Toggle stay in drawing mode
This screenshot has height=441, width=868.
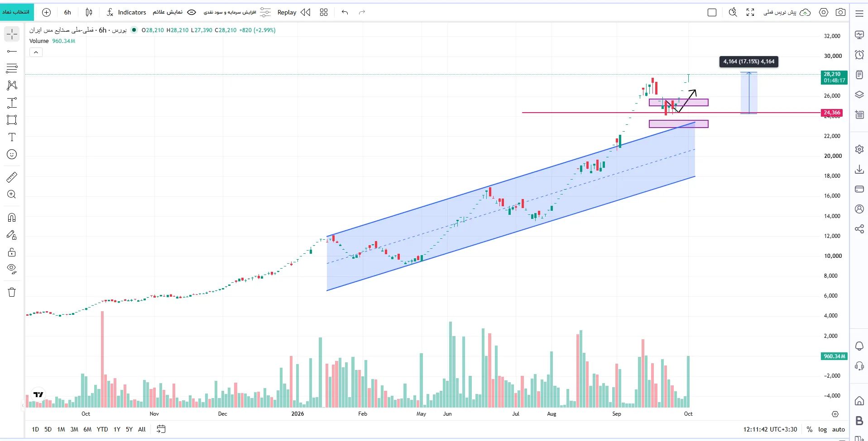[12, 235]
